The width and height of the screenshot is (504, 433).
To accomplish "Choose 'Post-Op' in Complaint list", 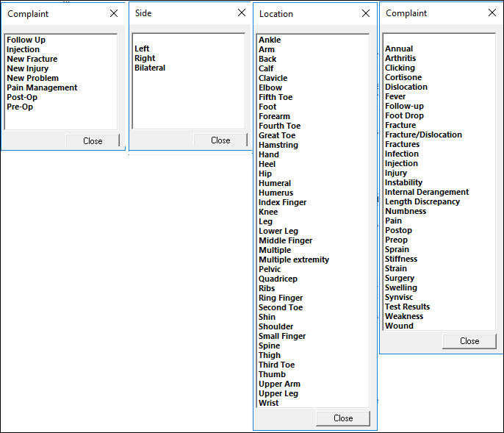I will (22, 97).
